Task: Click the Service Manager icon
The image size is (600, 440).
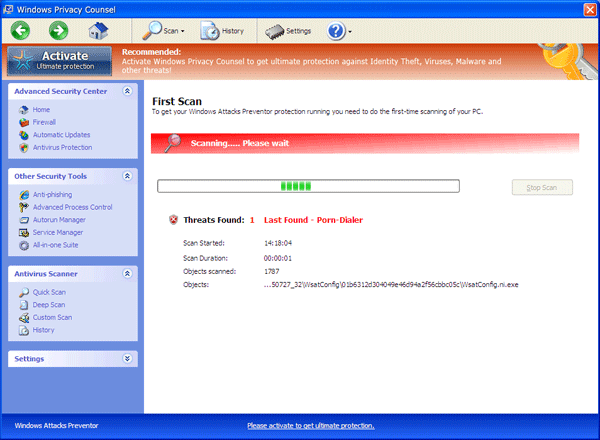Action: (24, 233)
